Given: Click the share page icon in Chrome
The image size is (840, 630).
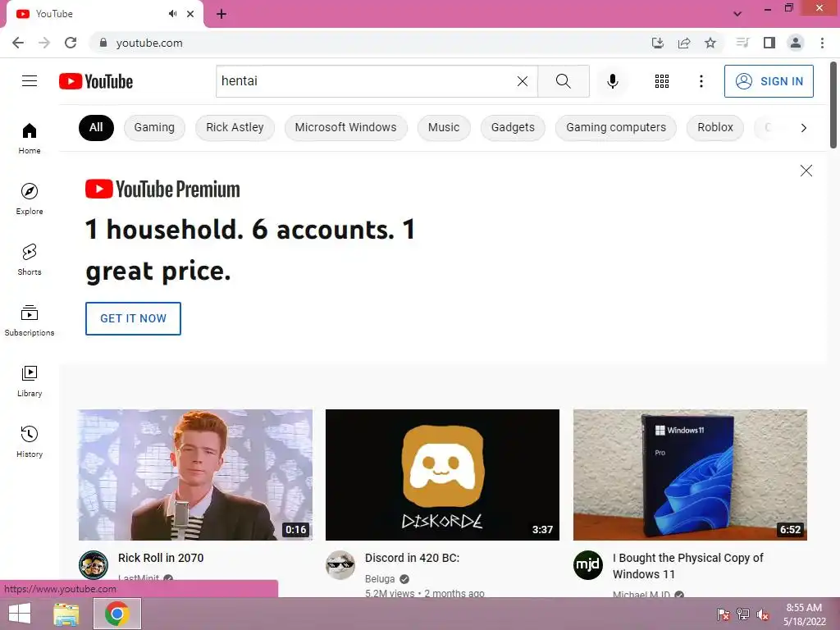Looking at the screenshot, I should pyautogui.click(x=683, y=43).
